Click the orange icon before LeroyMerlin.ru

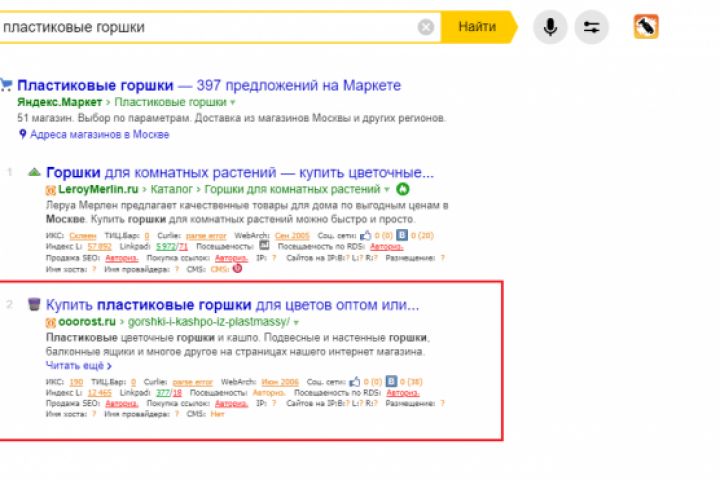click(51, 190)
